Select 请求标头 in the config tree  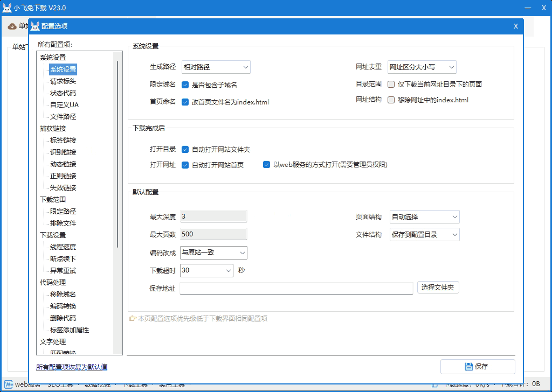(x=63, y=81)
